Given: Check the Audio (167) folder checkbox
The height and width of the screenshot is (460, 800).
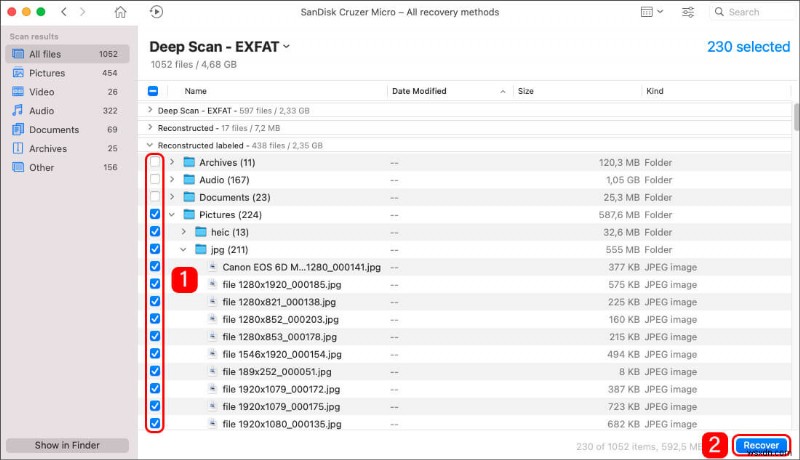Looking at the screenshot, I should 155,180.
